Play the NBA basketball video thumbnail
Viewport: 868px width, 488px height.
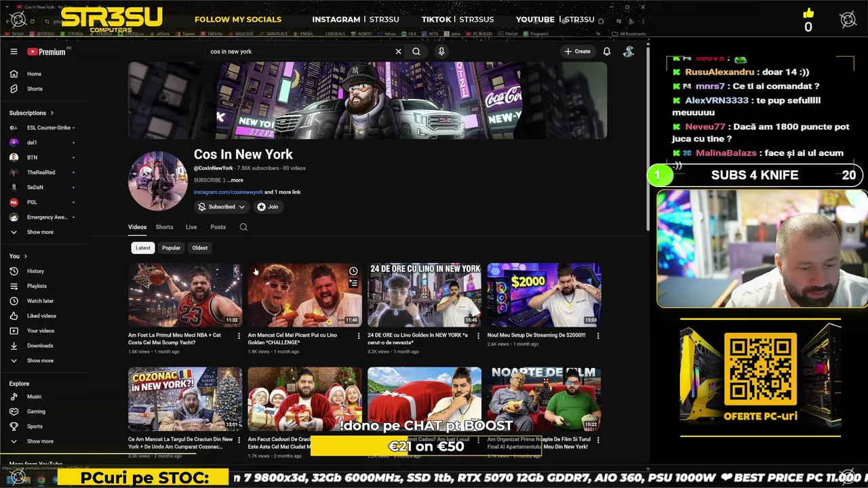[x=185, y=295]
